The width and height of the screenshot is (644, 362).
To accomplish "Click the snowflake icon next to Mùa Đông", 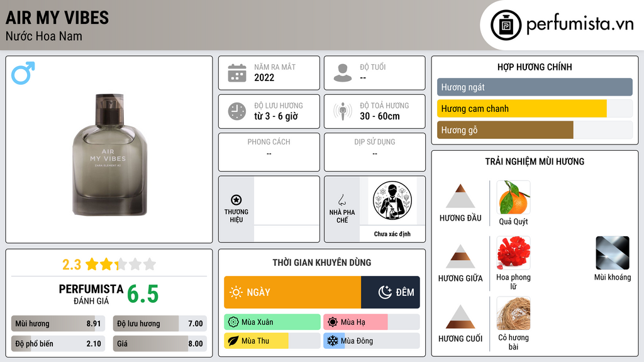I will 333,341.
